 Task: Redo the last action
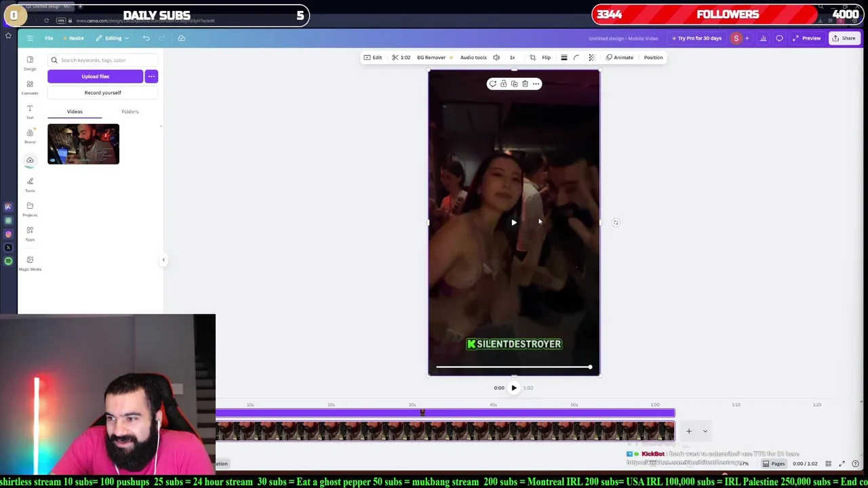[162, 38]
